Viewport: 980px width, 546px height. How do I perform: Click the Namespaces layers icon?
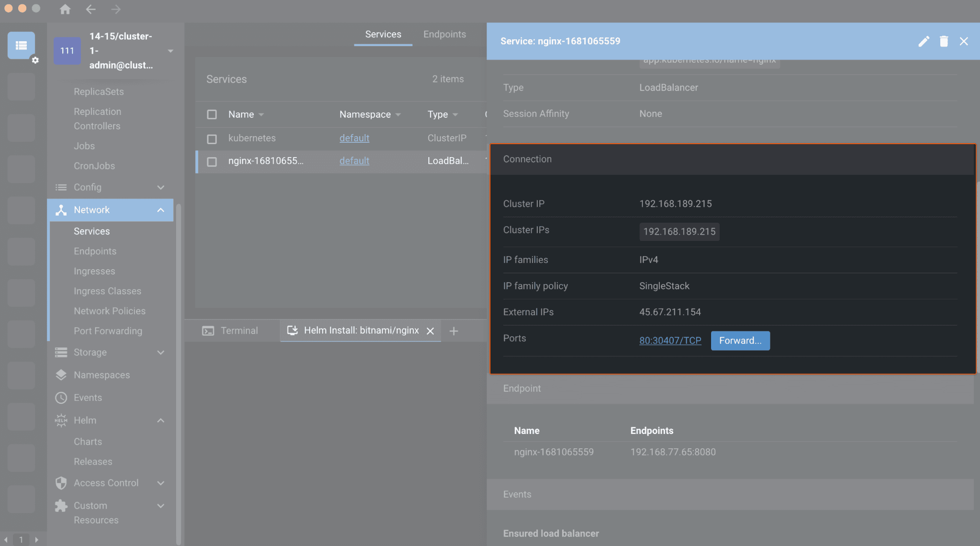click(x=61, y=375)
